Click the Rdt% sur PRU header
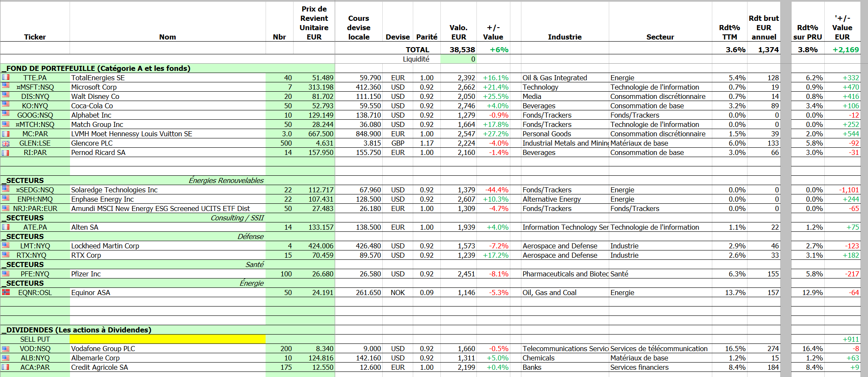868x377 pixels. tap(808, 32)
